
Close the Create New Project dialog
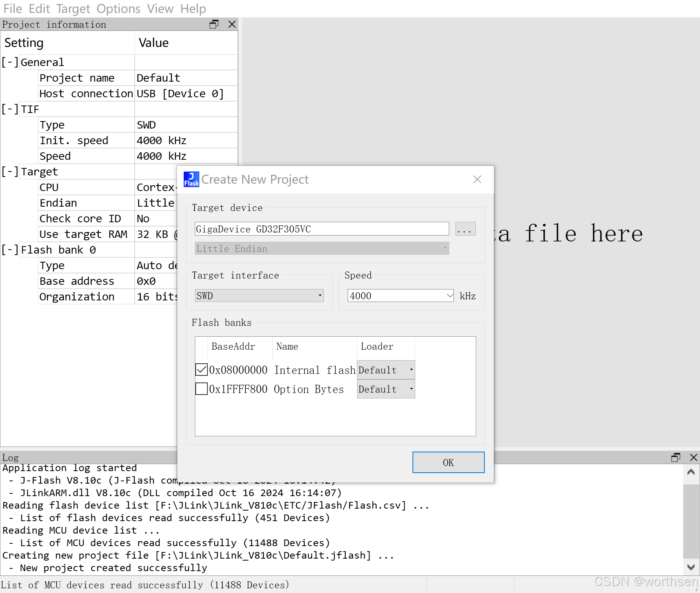coord(477,179)
